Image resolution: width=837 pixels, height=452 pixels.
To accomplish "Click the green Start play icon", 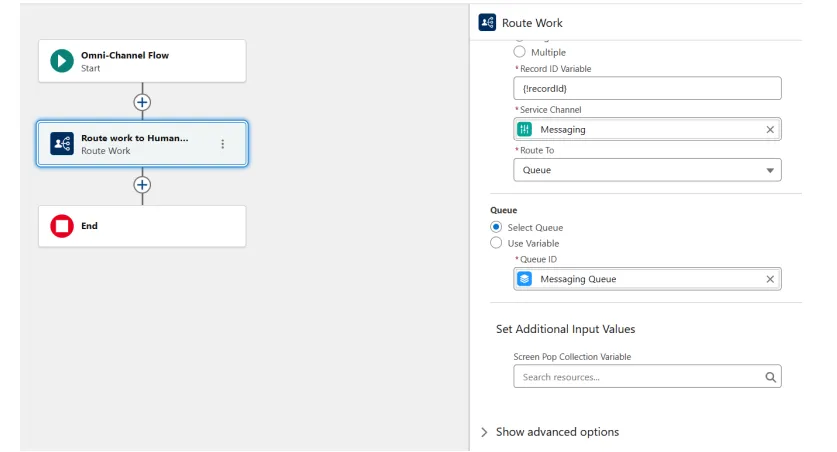I will point(62,61).
